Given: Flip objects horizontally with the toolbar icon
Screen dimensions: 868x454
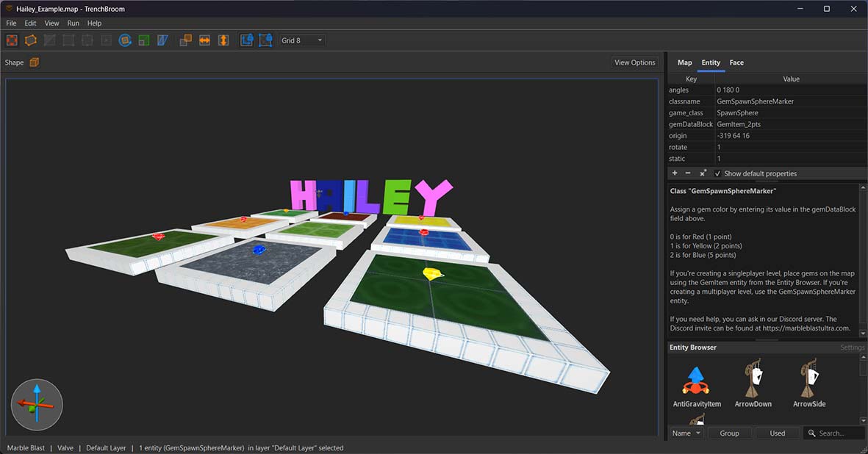Looking at the screenshot, I should [204, 40].
